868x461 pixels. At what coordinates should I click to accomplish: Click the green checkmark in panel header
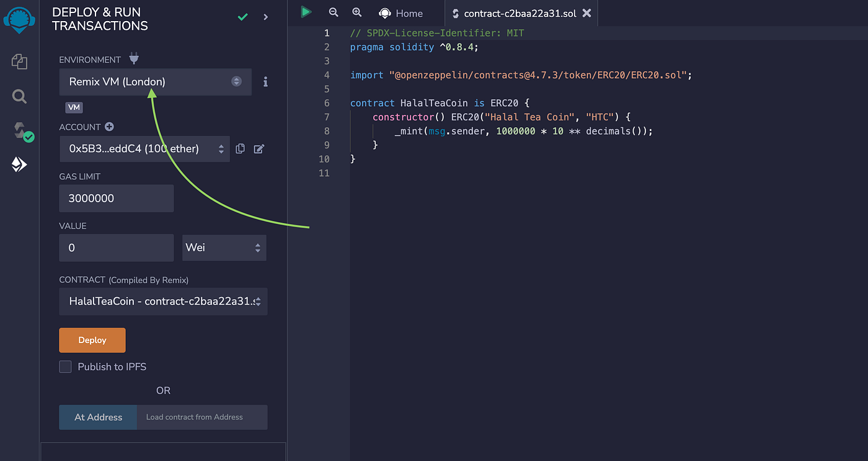(x=243, y=17)
